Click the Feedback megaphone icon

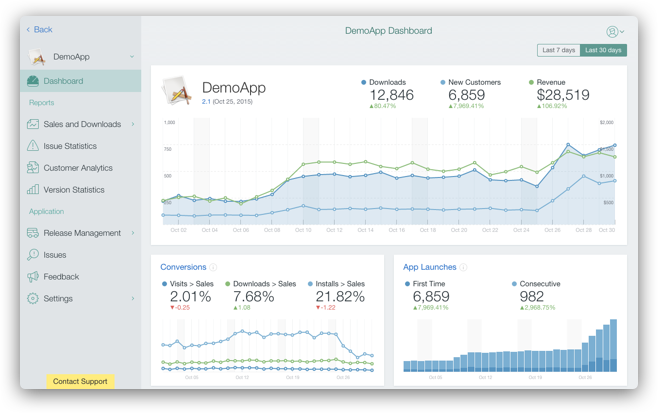(33, 277)
